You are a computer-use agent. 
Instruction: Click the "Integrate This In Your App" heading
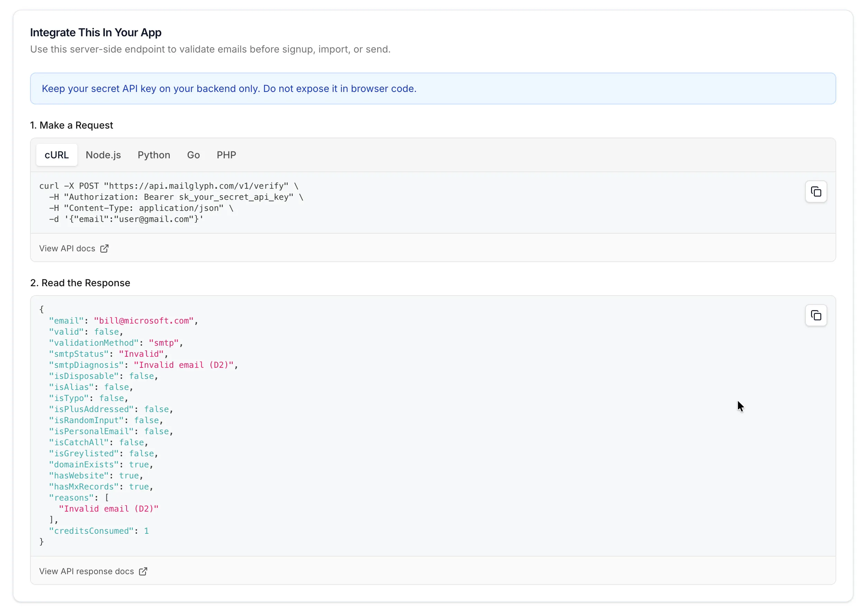pos(95,32)
